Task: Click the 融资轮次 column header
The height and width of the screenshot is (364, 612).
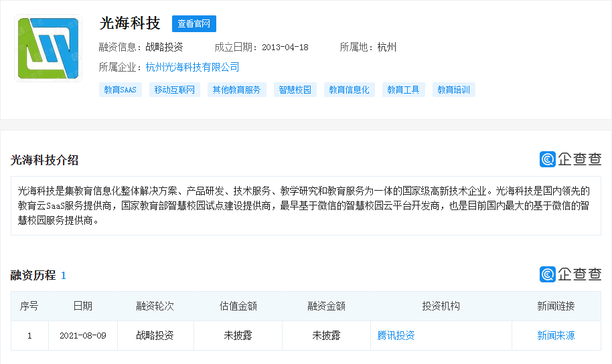Action: click(155, 306)
